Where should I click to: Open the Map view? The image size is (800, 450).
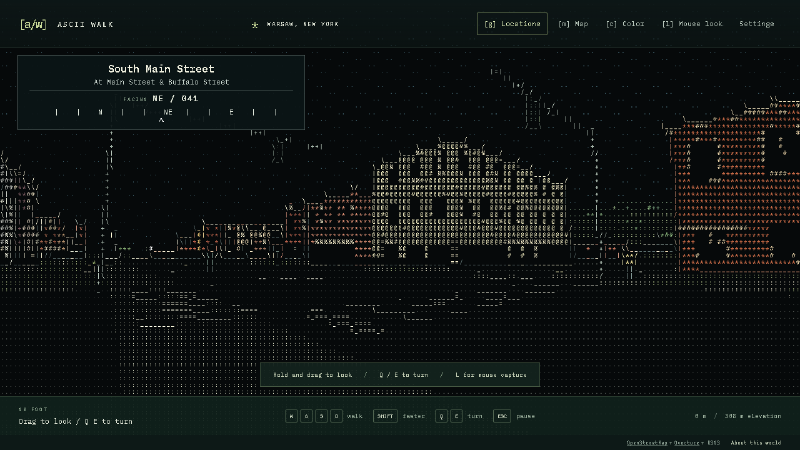[573, 23]
